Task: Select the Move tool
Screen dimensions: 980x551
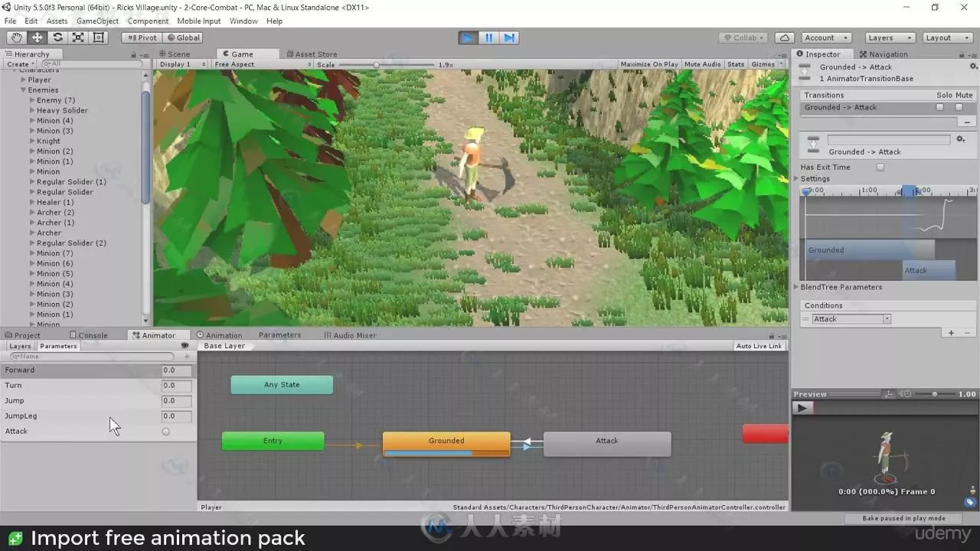Action: (37, 37)
